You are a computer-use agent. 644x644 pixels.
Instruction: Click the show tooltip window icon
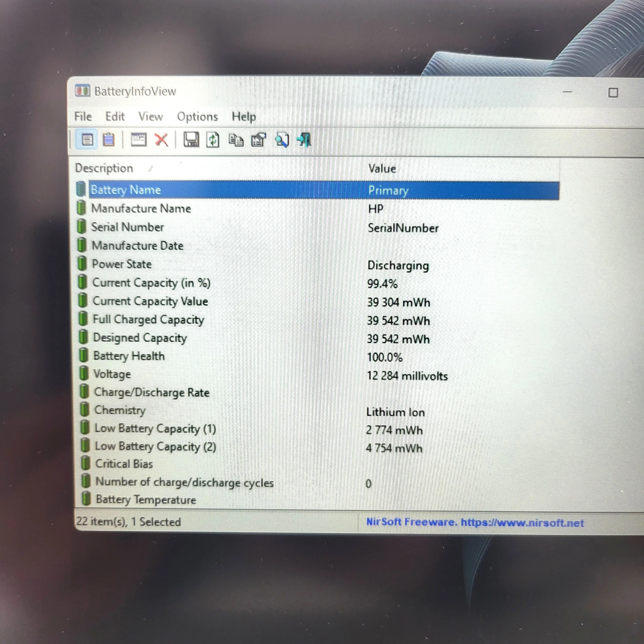click(x=138, y=140)
